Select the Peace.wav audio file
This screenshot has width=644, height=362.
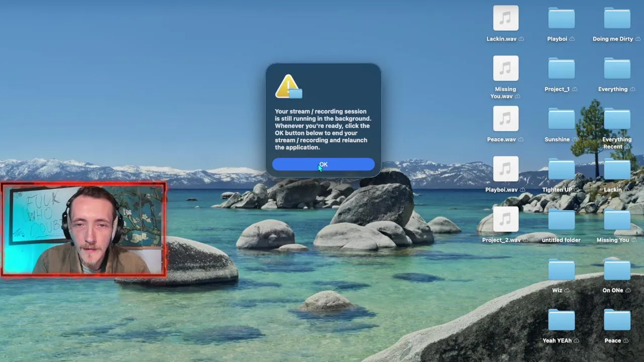[506, 119]
